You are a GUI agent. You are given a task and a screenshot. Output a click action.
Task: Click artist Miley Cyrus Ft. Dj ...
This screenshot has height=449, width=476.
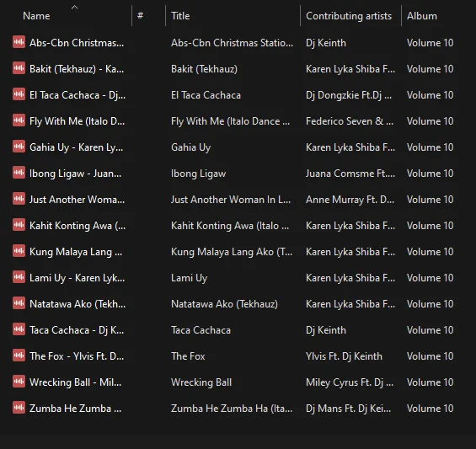coord(350,382)
